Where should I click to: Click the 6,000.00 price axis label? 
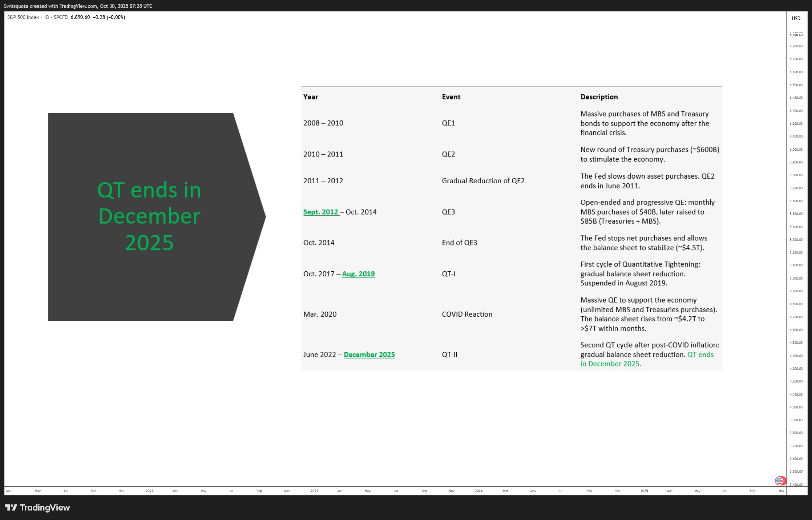click(x=796, y=149)
